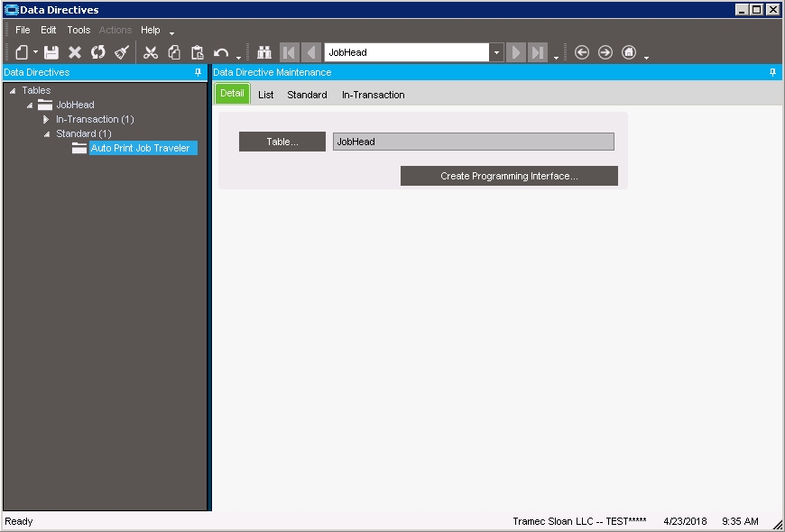Open the JobHead navigation combo dropdown arrow
Screen dimensions: 785x532
pos(496,52)
